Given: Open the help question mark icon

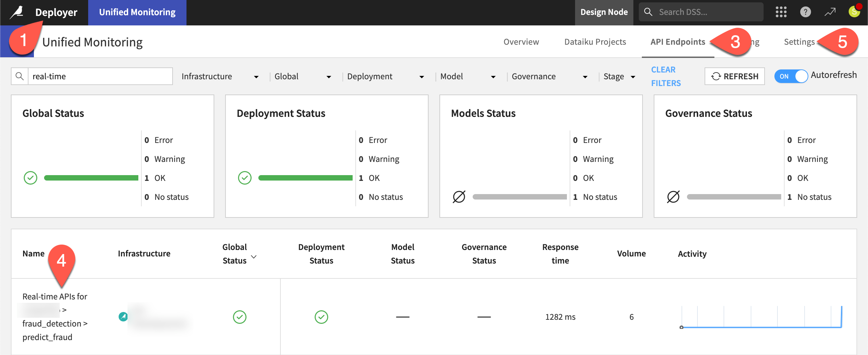Looking at the screenshot, I should click(805, 12).
